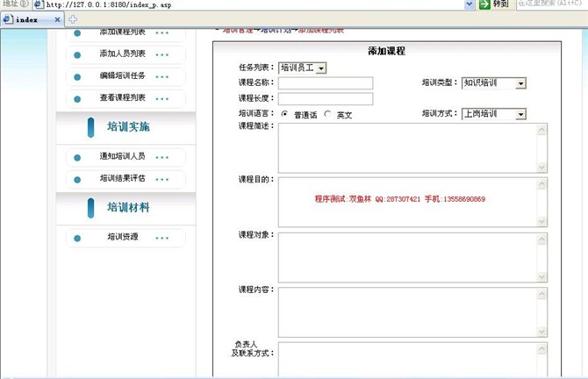Click the green Go arrow icon
The width and height of the screenshot is (588, 379).
484,4
